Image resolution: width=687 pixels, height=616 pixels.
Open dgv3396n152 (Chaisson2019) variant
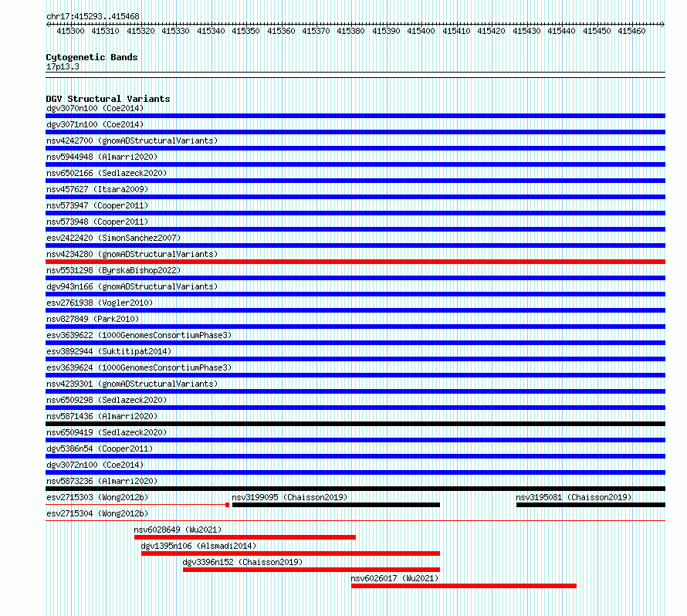point(242,562)
